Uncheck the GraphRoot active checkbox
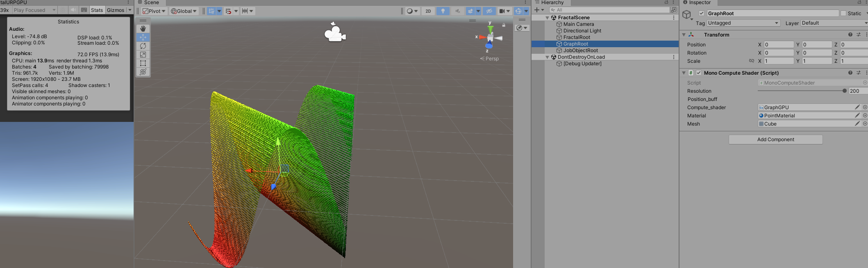This screenshot has height=268, width=868. click(x=702, y=14)
